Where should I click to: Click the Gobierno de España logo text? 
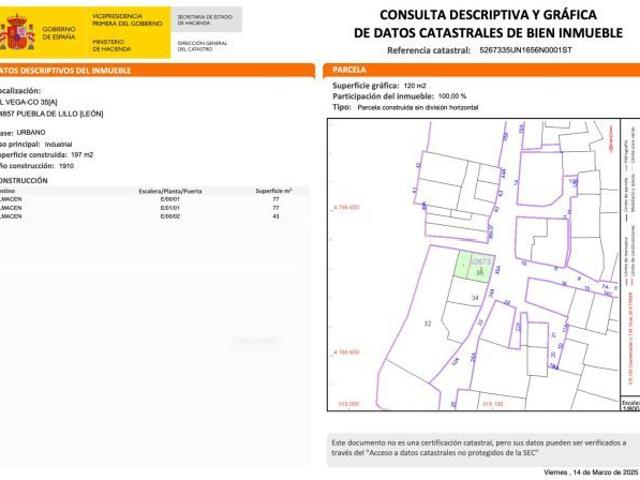[57, 31]
